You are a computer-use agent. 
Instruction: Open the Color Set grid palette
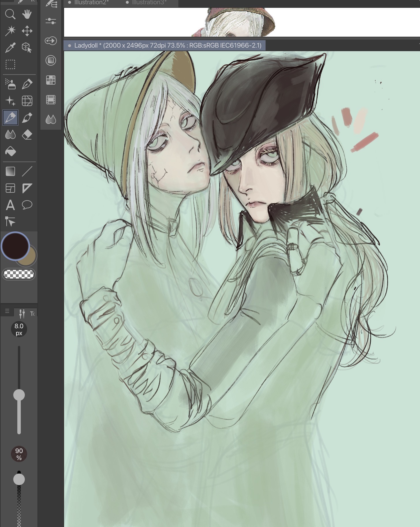[51, 80]
